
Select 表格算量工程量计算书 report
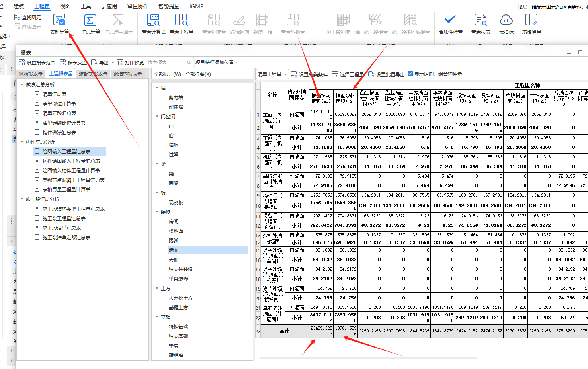[66, 189]
